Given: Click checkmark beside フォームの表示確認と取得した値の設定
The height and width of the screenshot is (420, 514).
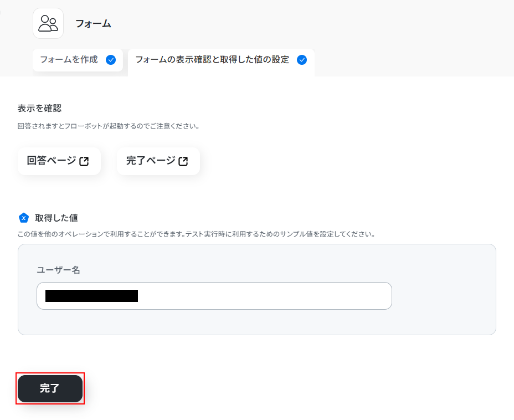Looking at the screenshot, I should [x=302, y=60].
